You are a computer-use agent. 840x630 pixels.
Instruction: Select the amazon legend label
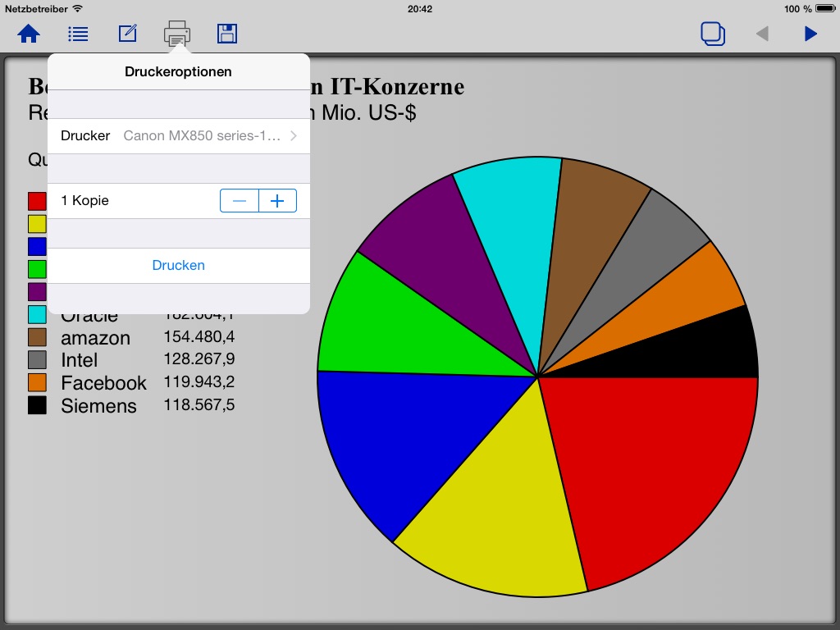tap(95, 338)
